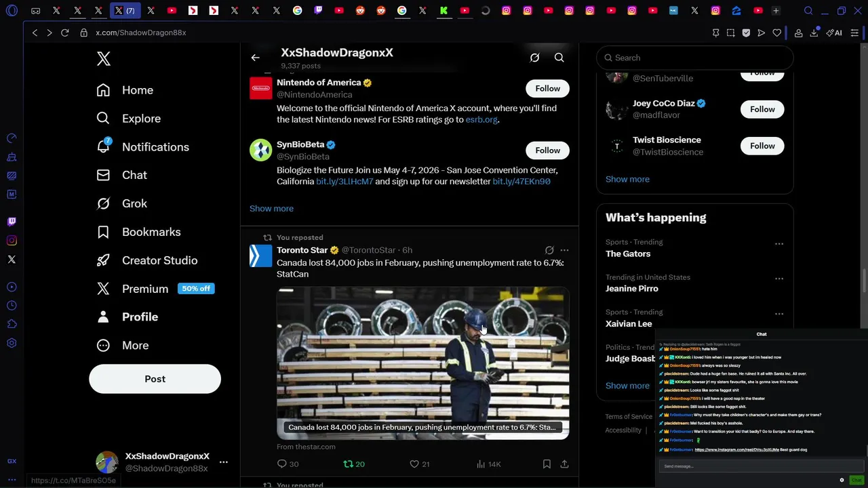868x488 pixels.
Task: Go back using the profile header arrow
Action: (255, 58)
